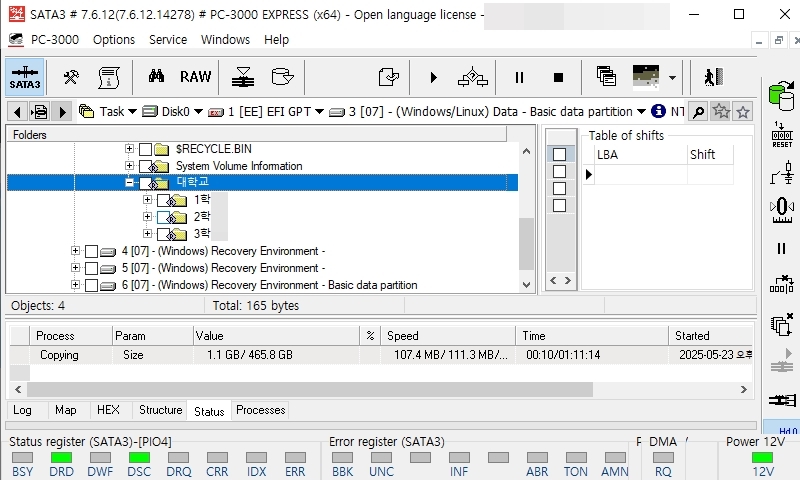
Task: Click the RESET icon in right sidebar
Action: [782, 135]
